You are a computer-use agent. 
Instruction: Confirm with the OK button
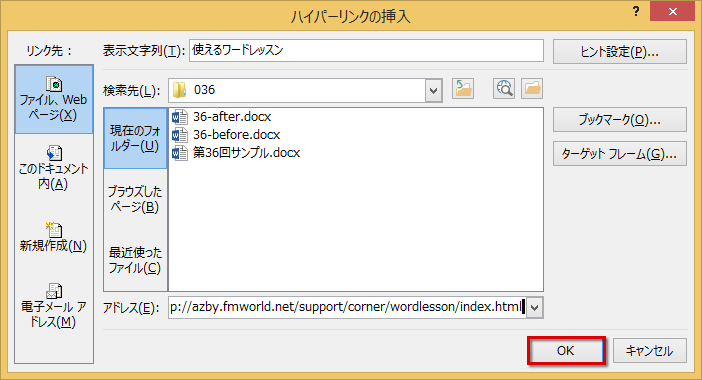[566, 350]
